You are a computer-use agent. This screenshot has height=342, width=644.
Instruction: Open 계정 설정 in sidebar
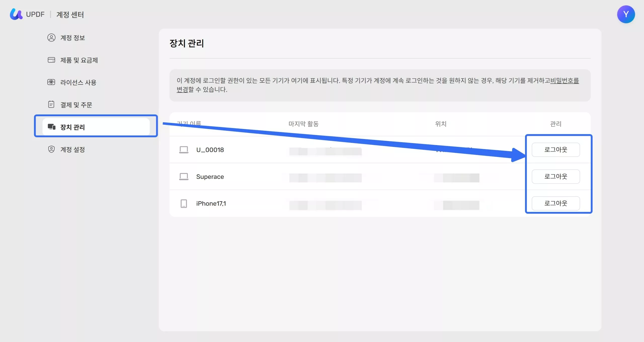(x=96, y=149)
